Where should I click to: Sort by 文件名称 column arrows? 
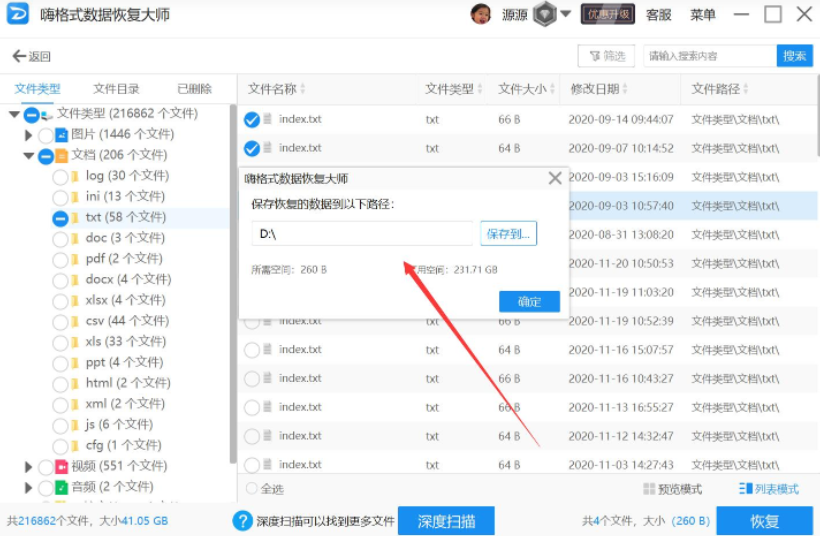(x=303, y=89)
